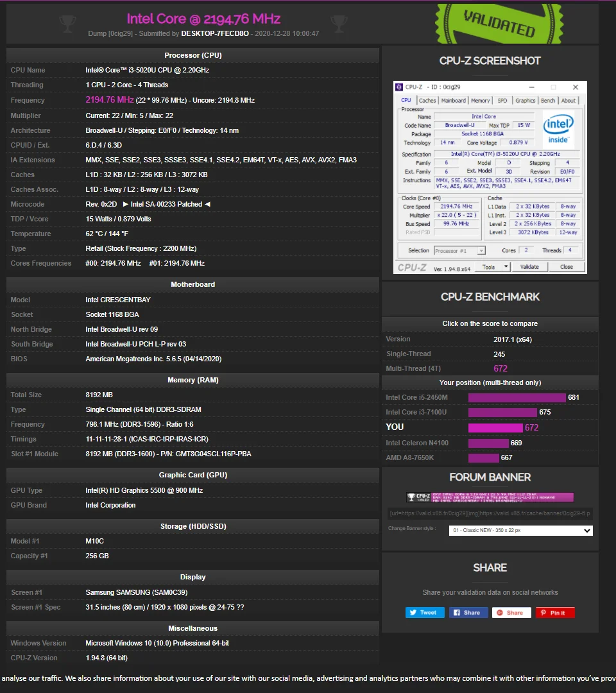Open the Tools dropdown arrow in CPU-Z screenshot
Viewport: 616px width, 693px height.
[506, 267]
